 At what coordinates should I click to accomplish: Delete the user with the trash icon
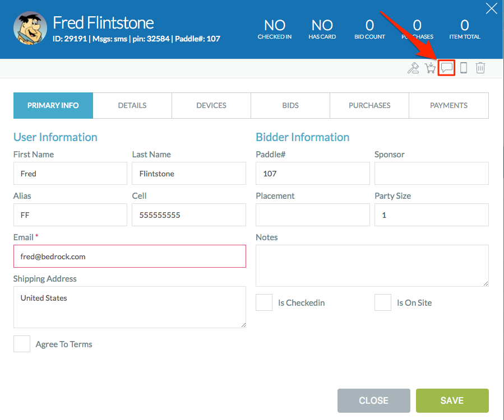tap(480, 68)
